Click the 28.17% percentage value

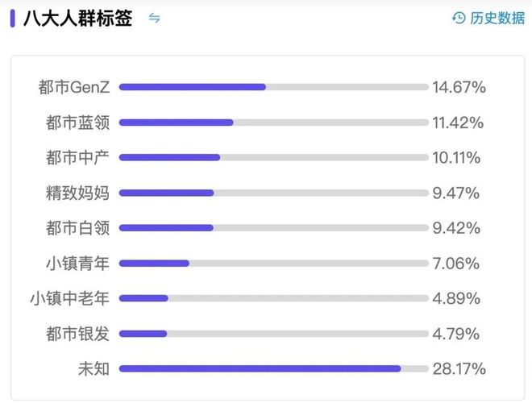click(x=459, y=368)
